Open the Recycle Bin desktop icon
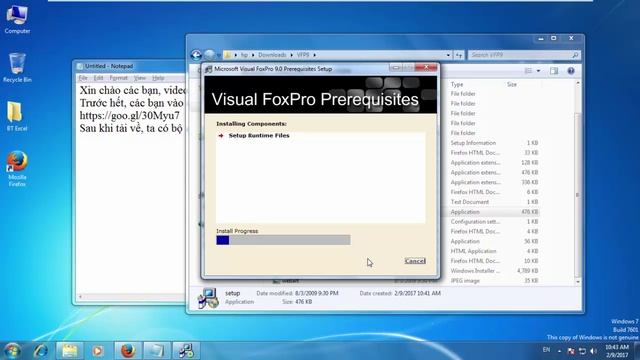The image size is (640, 360). coord(17,67)
